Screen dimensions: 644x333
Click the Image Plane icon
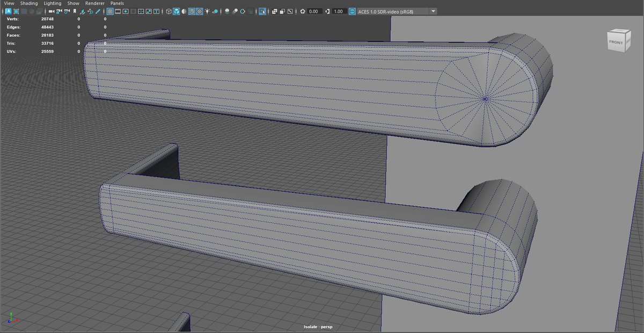pos(82,11)
